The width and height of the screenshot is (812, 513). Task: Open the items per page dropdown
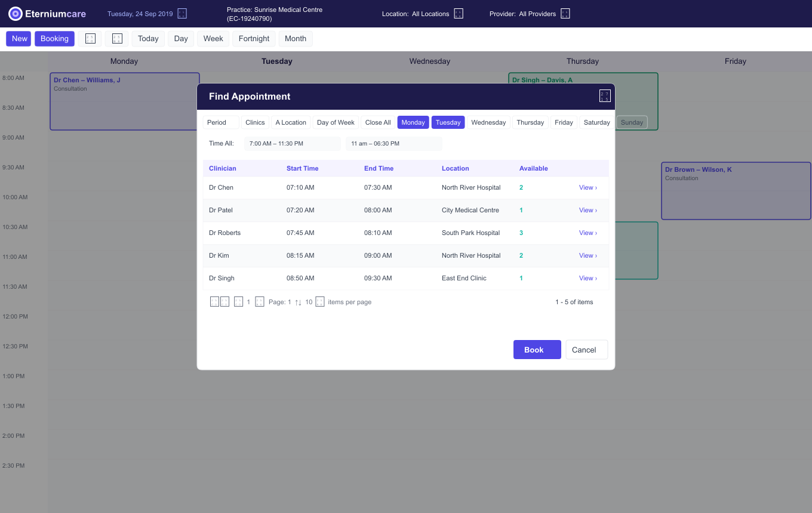coord(320,302)
